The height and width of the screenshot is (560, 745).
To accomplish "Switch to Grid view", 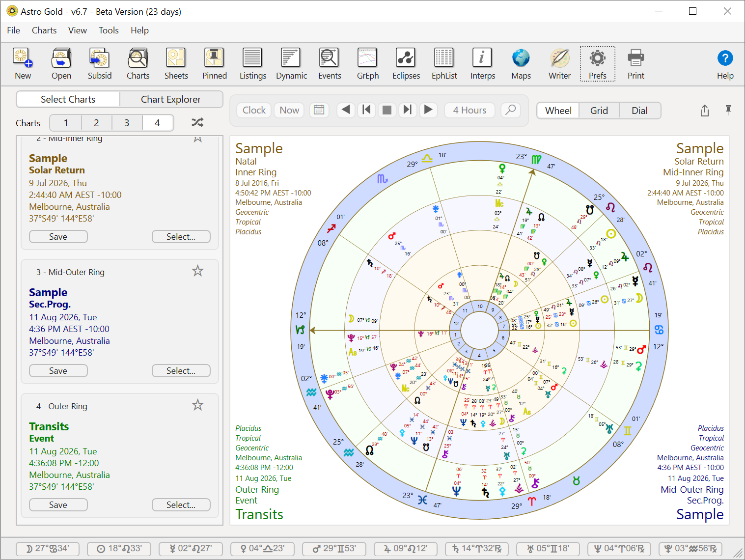I will (599, 111).
